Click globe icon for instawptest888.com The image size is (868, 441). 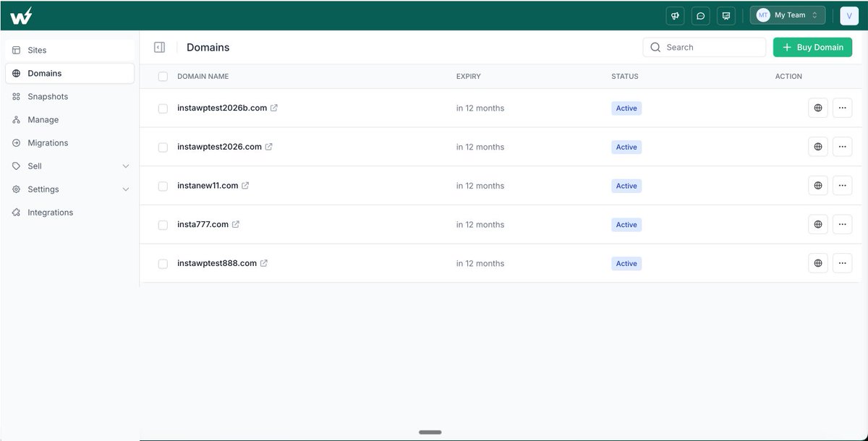818,263
